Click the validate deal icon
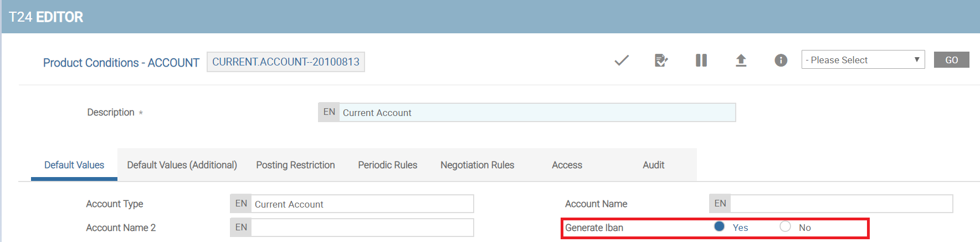Image resolution: width=980 pixels, height=242 pixels. (661, 60)
